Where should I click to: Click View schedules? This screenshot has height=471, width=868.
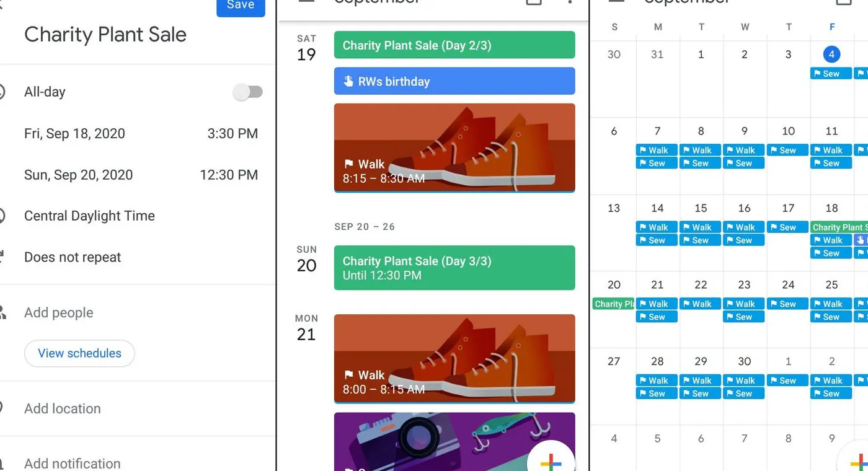click(79, 353)
